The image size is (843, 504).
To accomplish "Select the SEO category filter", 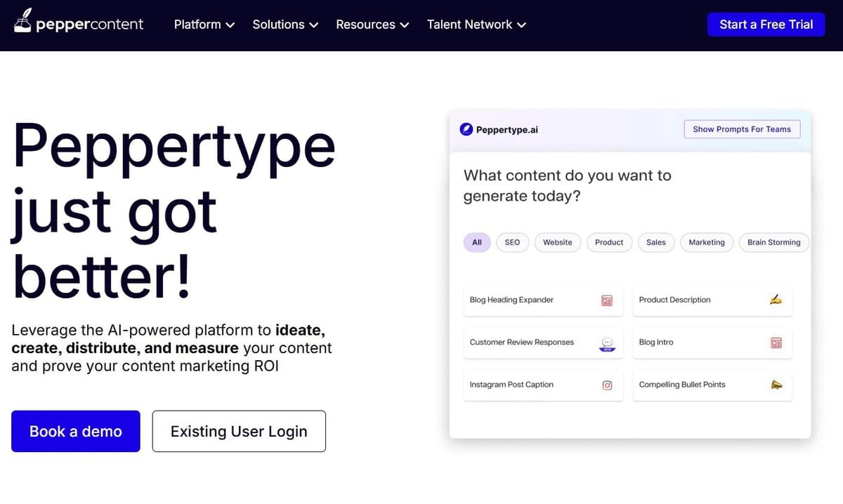I will (x=512, y=242).
